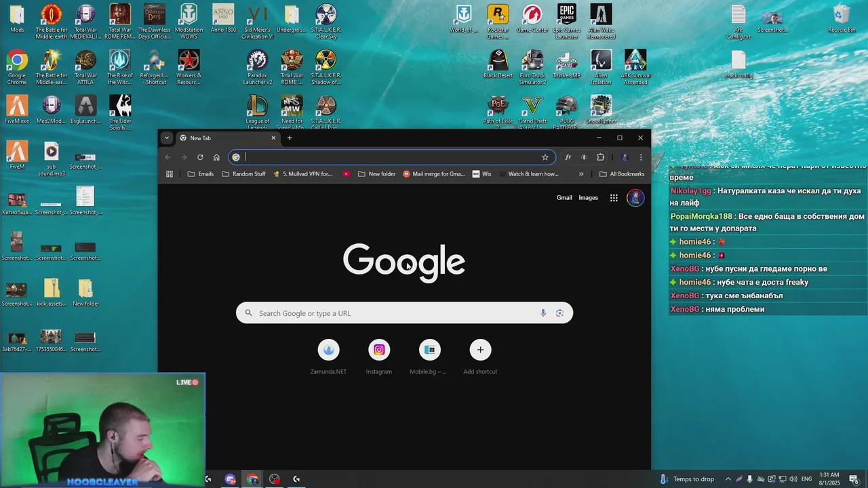Open the Gmail link
868x488 pixels.
[x=564, y=198]
